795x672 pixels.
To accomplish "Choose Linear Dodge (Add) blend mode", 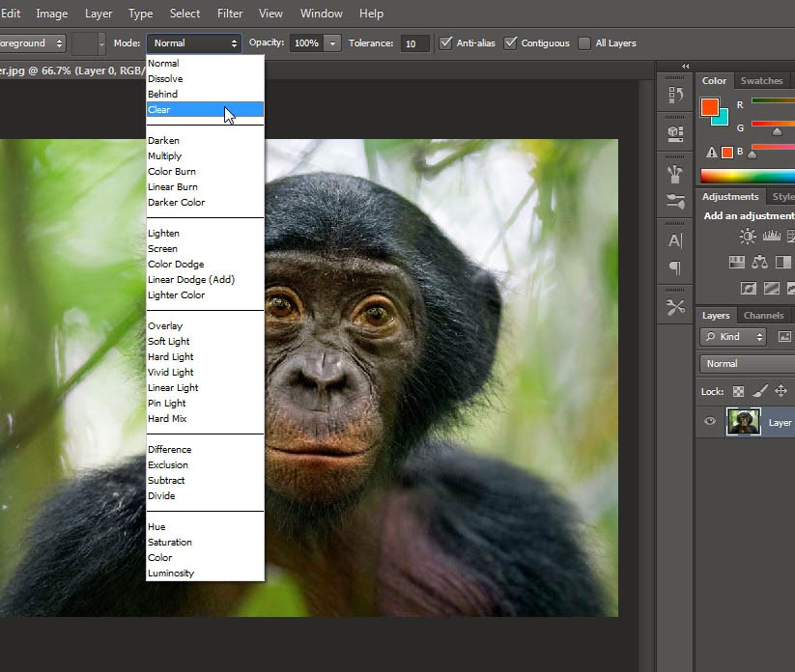I will [x=205, y=280].
